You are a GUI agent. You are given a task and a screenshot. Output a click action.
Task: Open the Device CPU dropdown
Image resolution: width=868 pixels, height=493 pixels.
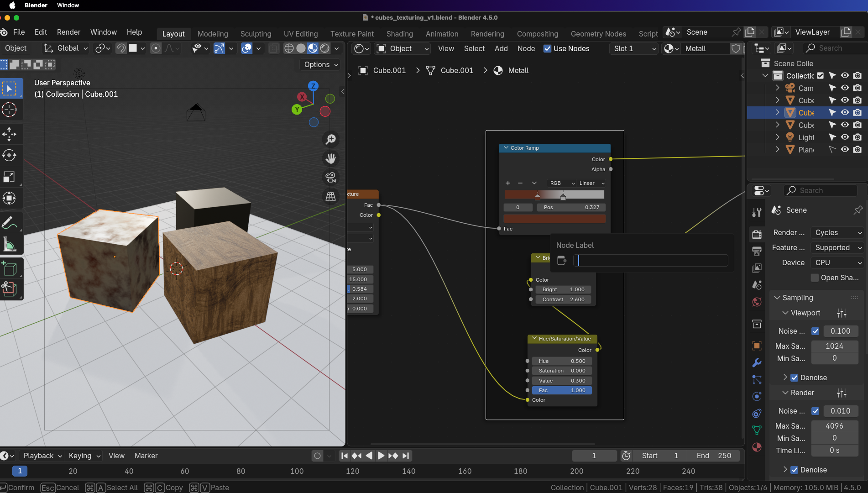point(837,262)
